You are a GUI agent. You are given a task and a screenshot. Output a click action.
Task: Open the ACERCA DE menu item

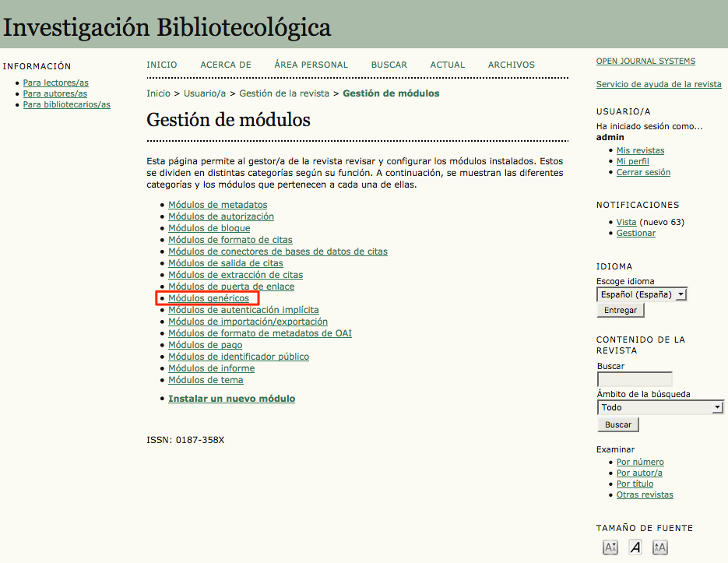(x=226, y=65)
